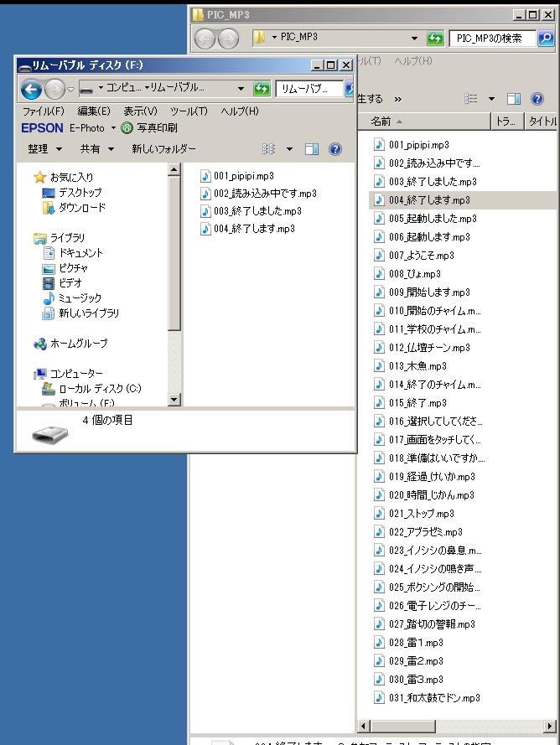
Task: Open the E-Photo dropdown arrow
Action: pyautogui.click(x=113, y=128)
